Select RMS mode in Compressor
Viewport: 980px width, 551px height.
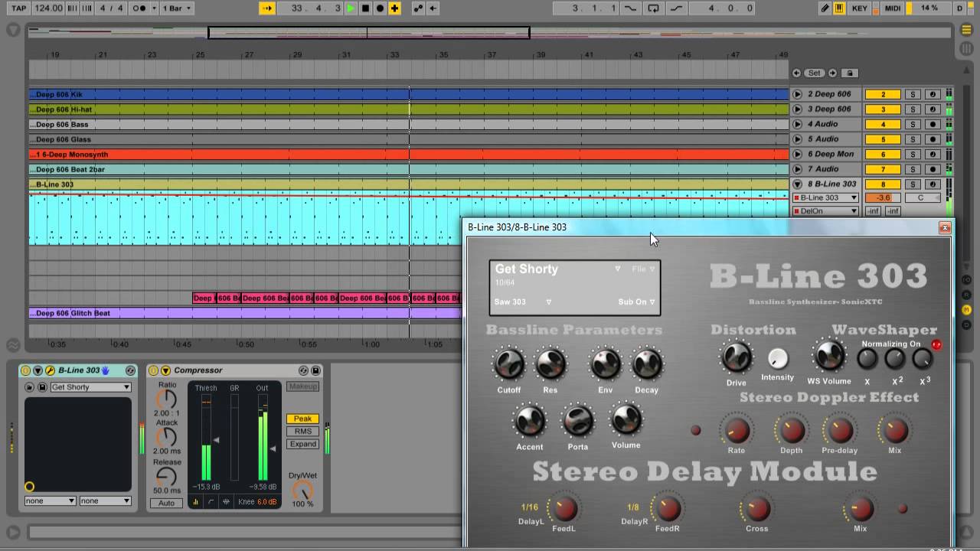click(302, 432)
